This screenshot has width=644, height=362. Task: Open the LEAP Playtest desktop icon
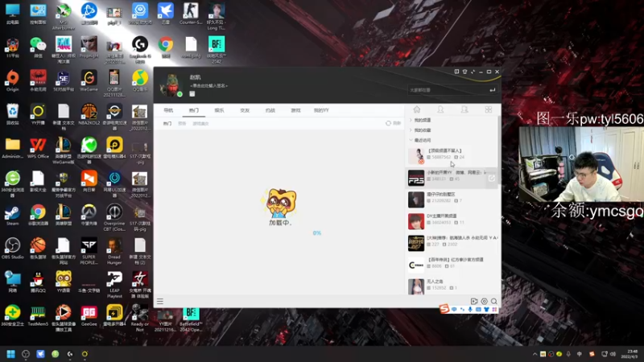[114, 285]
